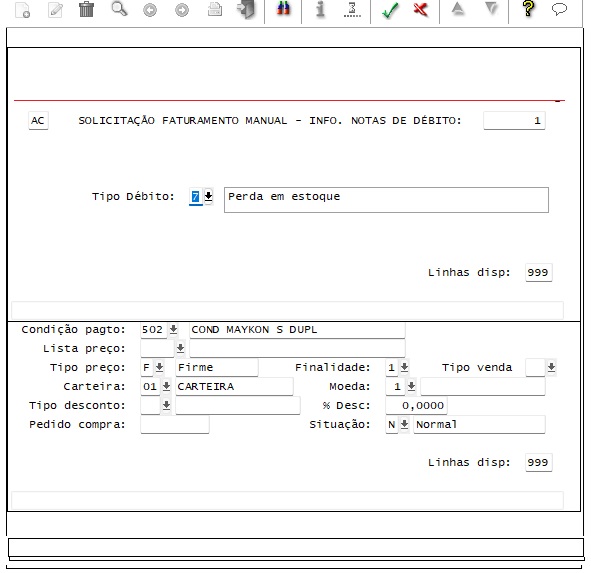
Task: Click the 'Tipo Débito:' label
Action: tap(133, 196)
